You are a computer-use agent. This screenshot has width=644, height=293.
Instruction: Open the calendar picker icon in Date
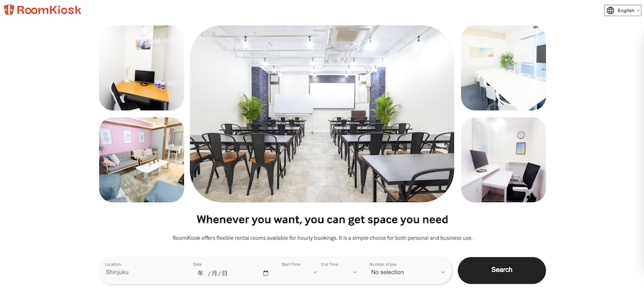[x=265, y=273]
